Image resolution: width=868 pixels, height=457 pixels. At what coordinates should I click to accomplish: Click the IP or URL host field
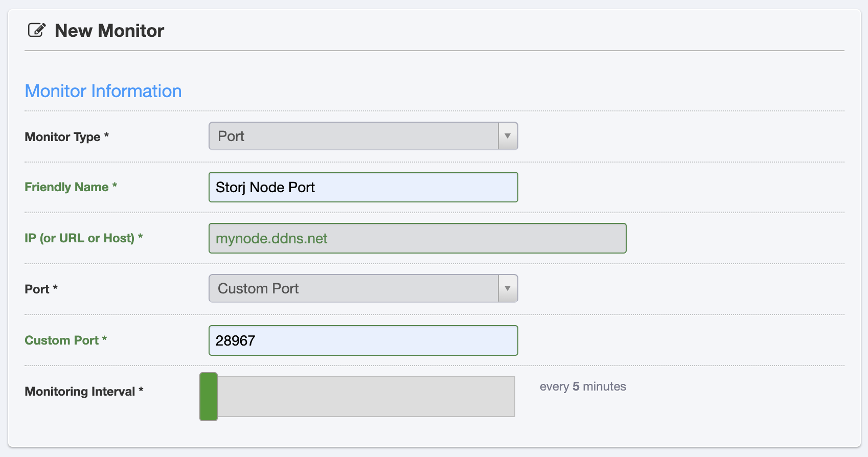click(x=418, y=238)
